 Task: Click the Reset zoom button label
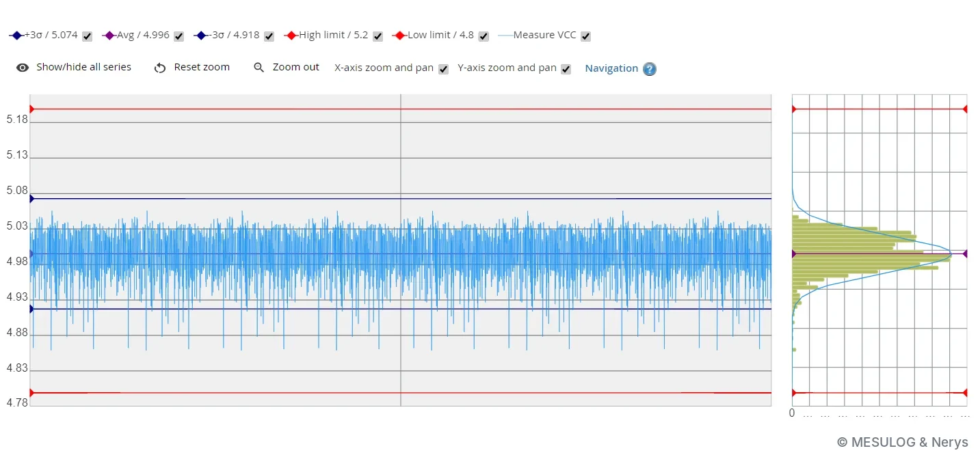pyautogui.click(x=202, y=67)
